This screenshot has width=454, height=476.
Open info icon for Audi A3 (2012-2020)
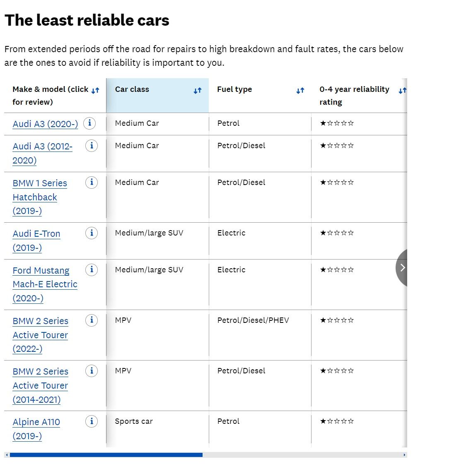(x=92, y=146)
